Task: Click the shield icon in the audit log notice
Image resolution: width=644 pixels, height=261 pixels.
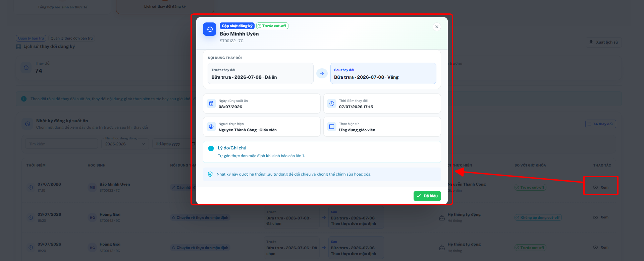Action: click(x=210, y=174)
